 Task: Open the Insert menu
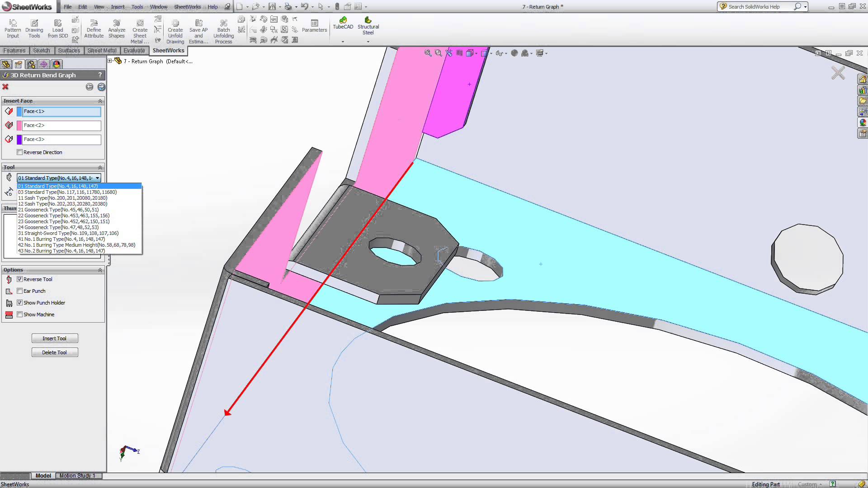118,7
